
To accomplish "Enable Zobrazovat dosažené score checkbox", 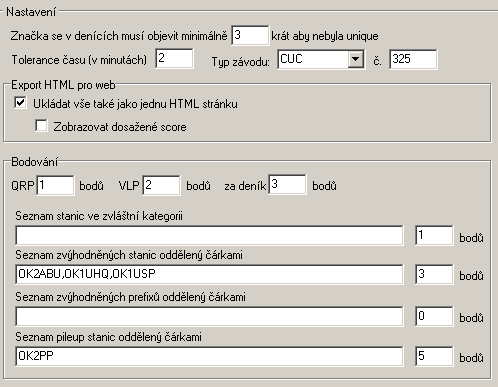I will pyautogui.click(x=41, y=126).
